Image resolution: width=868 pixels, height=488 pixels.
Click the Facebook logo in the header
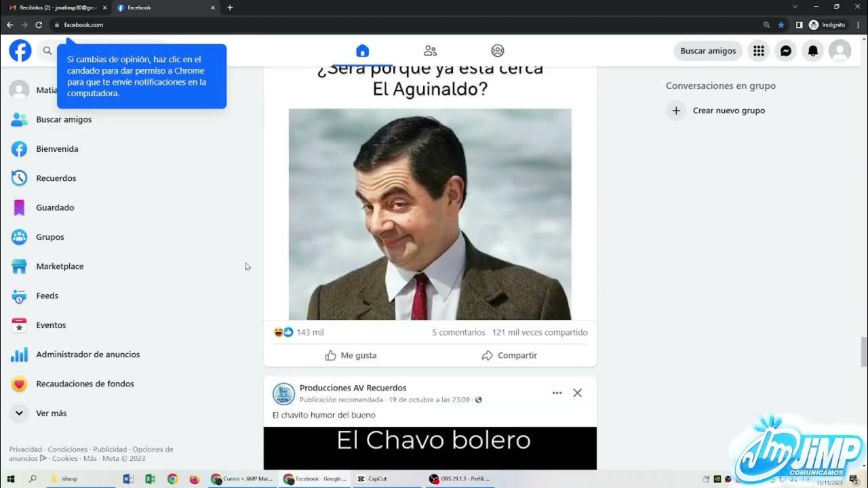click(20, 51)
